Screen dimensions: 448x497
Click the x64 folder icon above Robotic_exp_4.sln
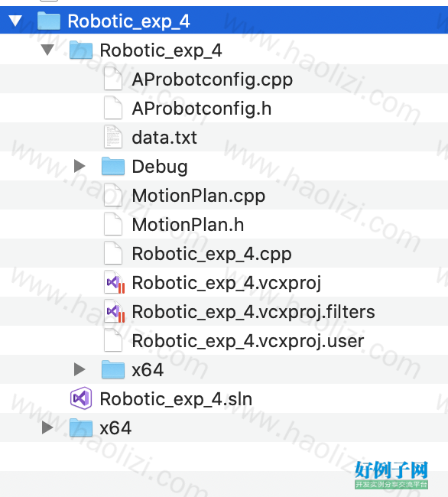tap(113, 369)
